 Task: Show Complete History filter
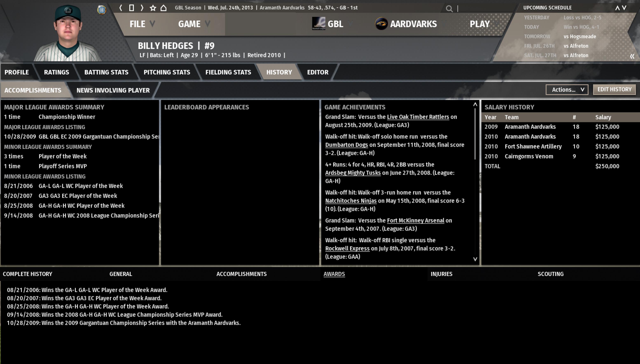pos(28,274)
